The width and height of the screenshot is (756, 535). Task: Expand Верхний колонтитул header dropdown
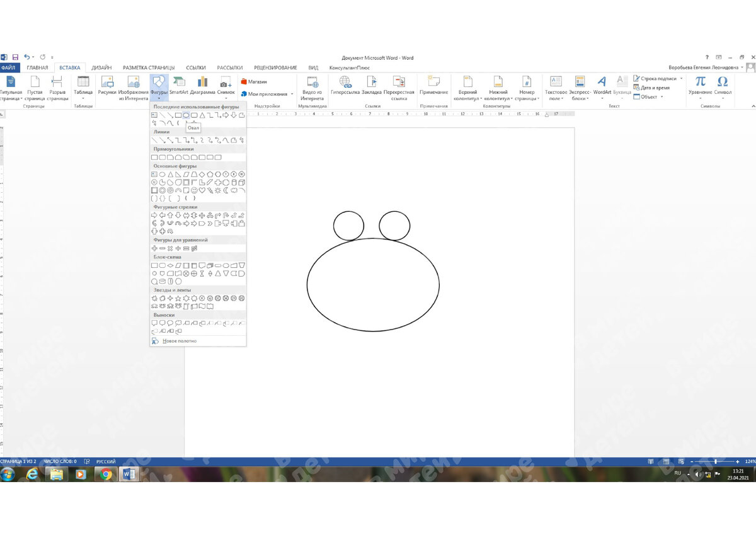tap(467, 88)
